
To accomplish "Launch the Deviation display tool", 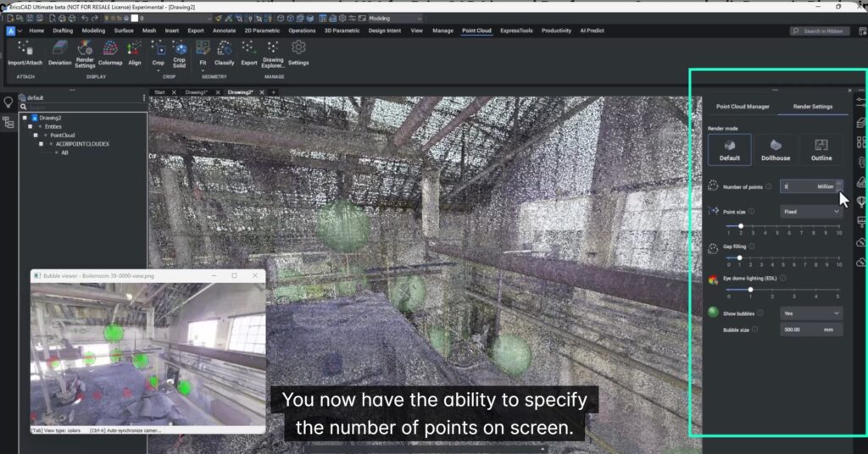I will click(x=60, y=53).
